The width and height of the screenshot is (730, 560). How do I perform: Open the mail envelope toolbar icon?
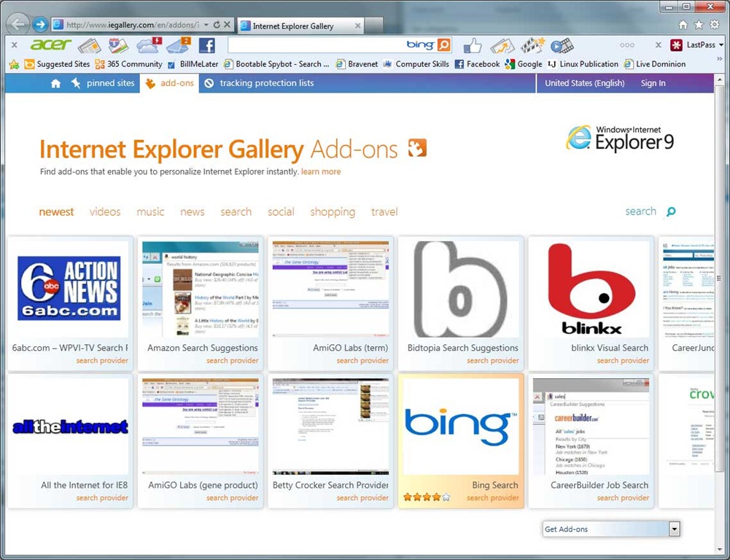(179, 45)
